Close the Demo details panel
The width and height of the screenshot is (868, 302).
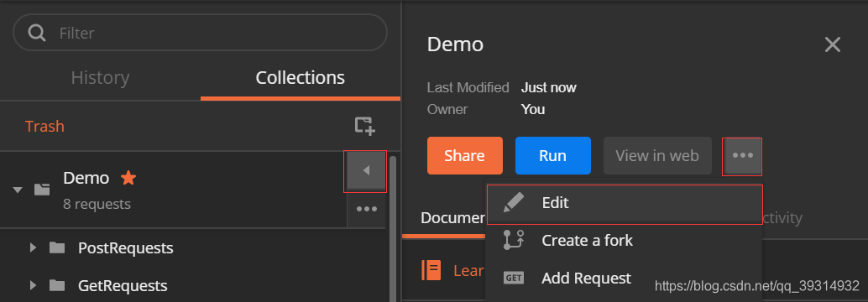click(x=833, y=44)
